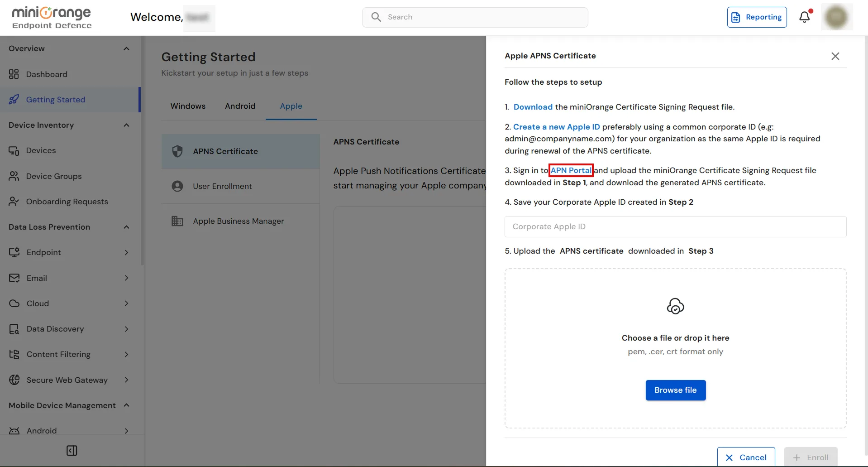Image resolution: width=868 pixels, height=467 pixels.
Task: Click the Secure Web Gateway globe icon
Action: 14,380
